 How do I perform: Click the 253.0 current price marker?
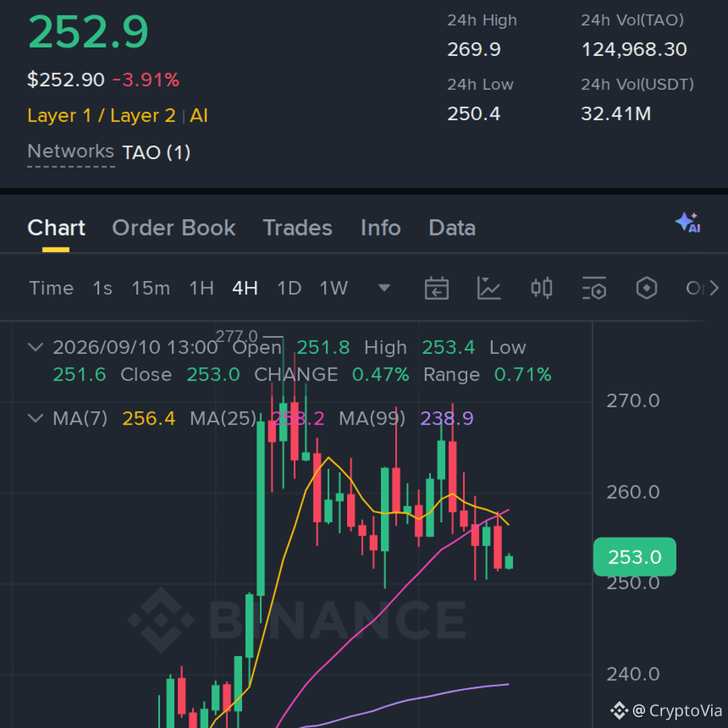[x=635, y=557]
